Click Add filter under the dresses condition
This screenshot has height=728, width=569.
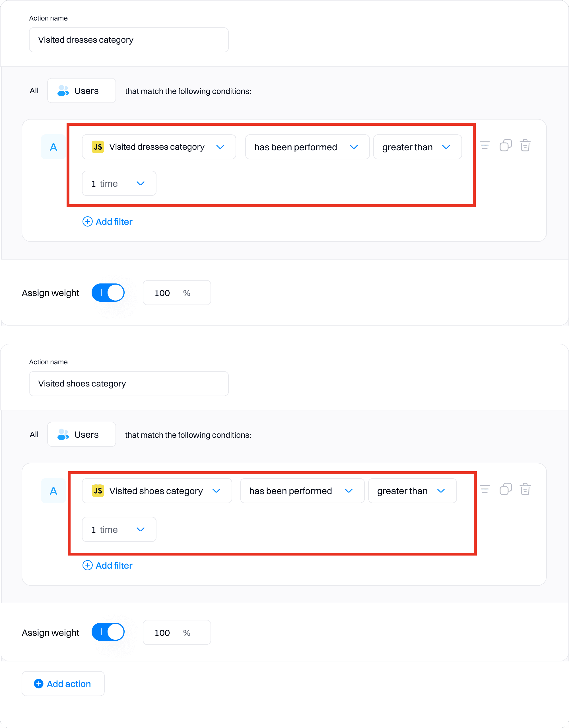(108, 222)
